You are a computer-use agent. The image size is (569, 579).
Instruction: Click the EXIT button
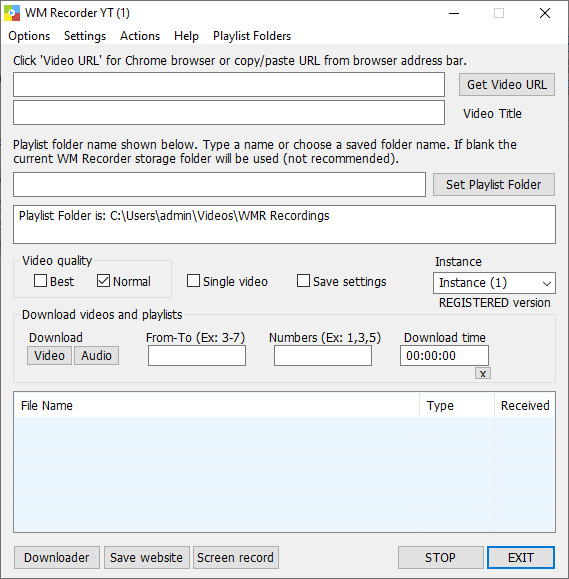pos(521,558)
